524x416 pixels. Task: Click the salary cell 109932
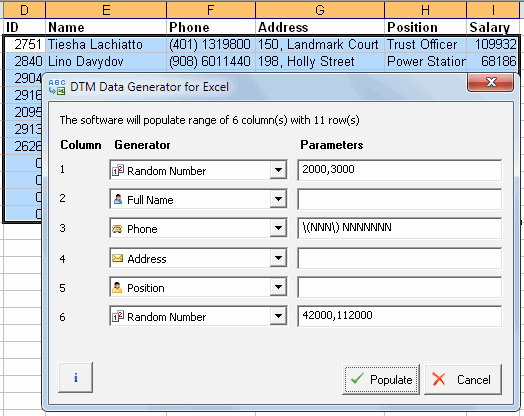(493, 44)
